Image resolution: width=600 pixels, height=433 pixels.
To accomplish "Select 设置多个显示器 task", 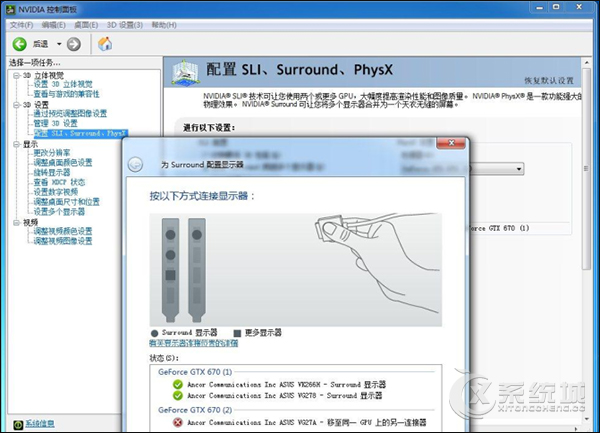I will tap(59, 212).
